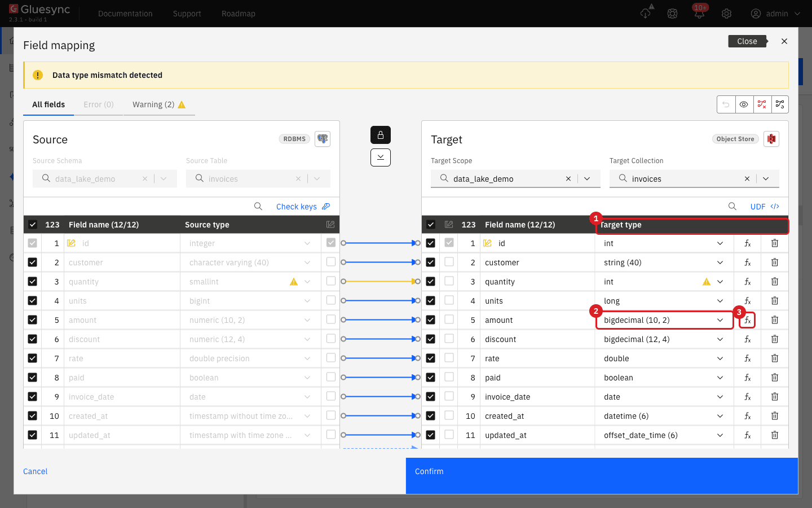Delete the updated_at target field

pyautogui.click(x=775, y=435)
